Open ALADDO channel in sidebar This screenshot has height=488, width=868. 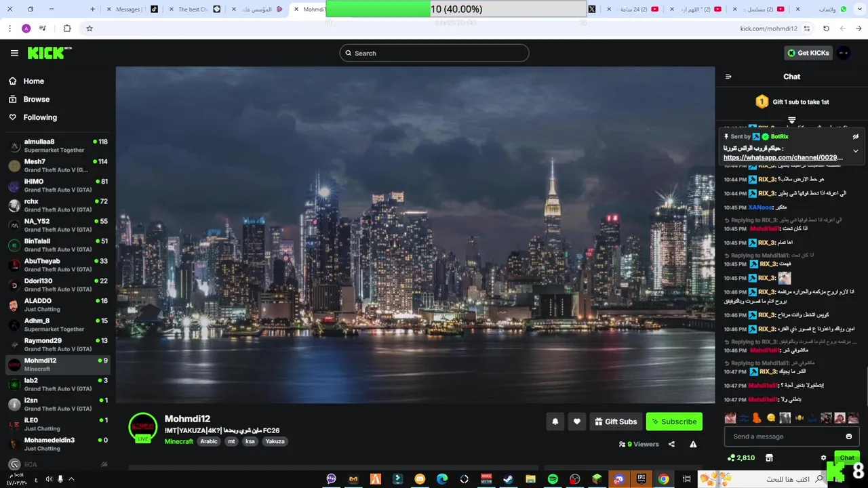(58, 304)
